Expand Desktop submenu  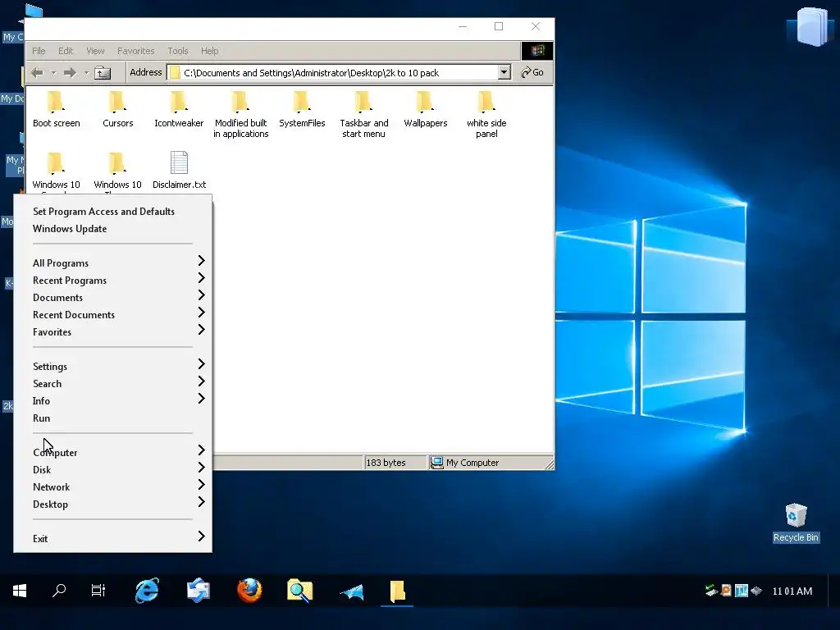click(112, 504)
